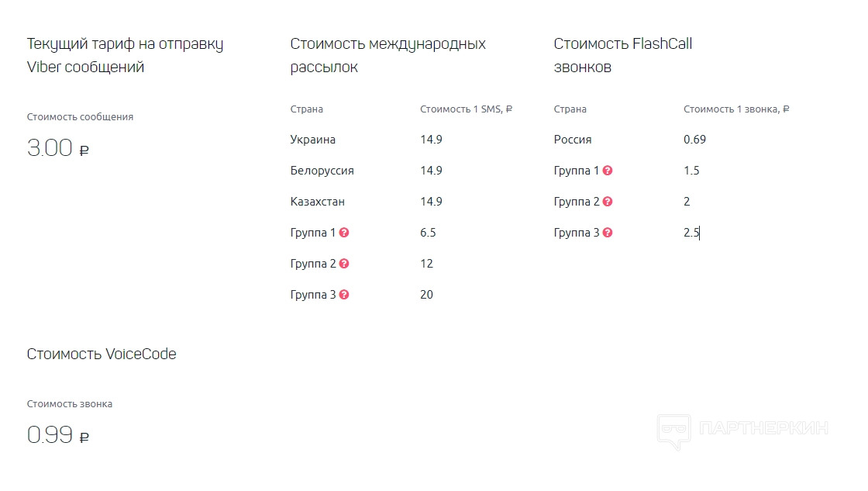Select the Казахстан country row

[x=317, y=202]
